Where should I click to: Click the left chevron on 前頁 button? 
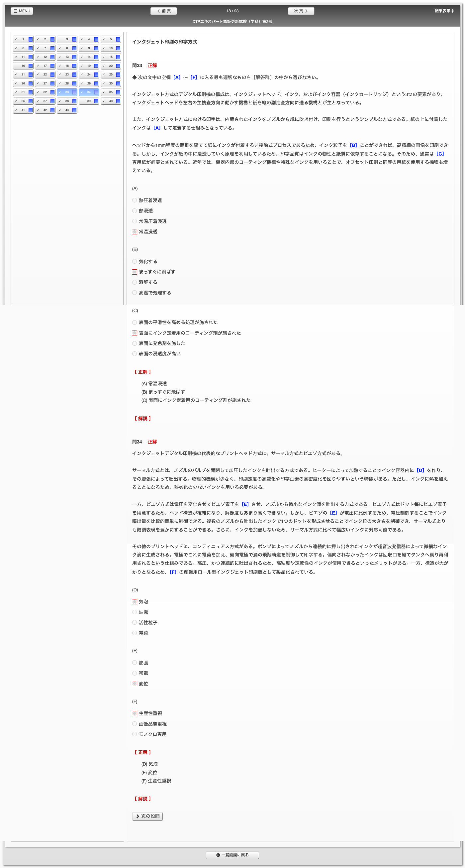click(158, 11)
